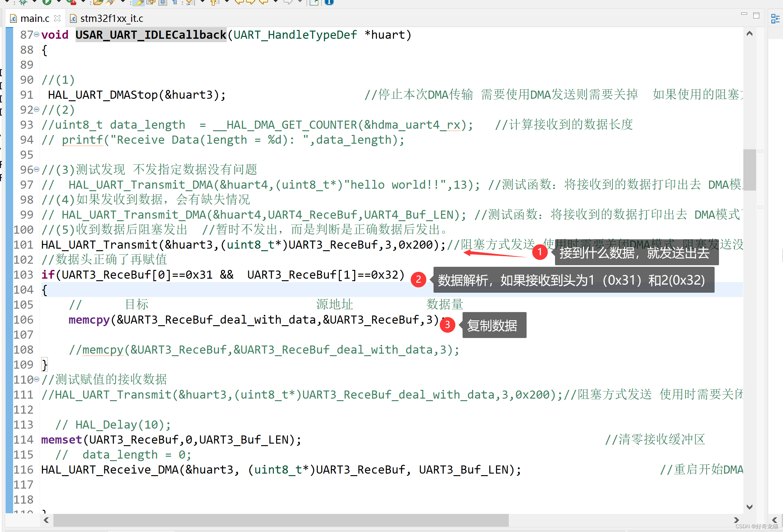
Task: Click the horizontal scrollbar right arrow
Action: coord(736,520)
